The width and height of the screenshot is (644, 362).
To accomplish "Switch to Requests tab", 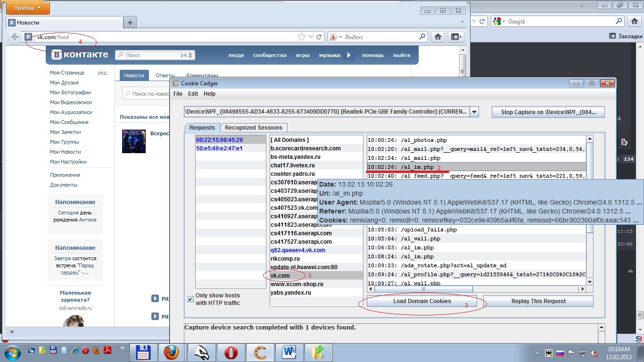I will 202,128.
